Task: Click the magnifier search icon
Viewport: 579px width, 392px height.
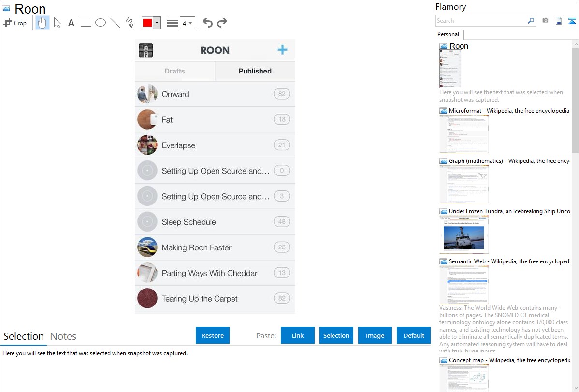Action: pyautogui.click(x=531, y=21)
